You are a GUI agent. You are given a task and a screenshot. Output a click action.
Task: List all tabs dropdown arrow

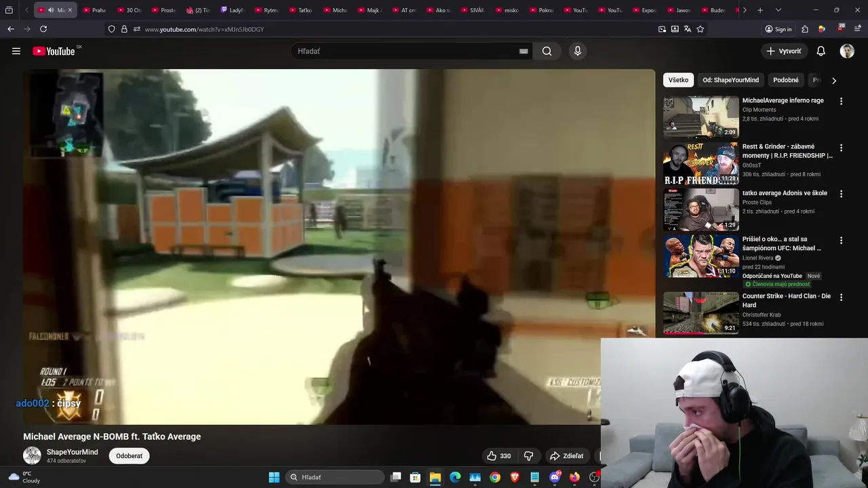pos(778,10)
